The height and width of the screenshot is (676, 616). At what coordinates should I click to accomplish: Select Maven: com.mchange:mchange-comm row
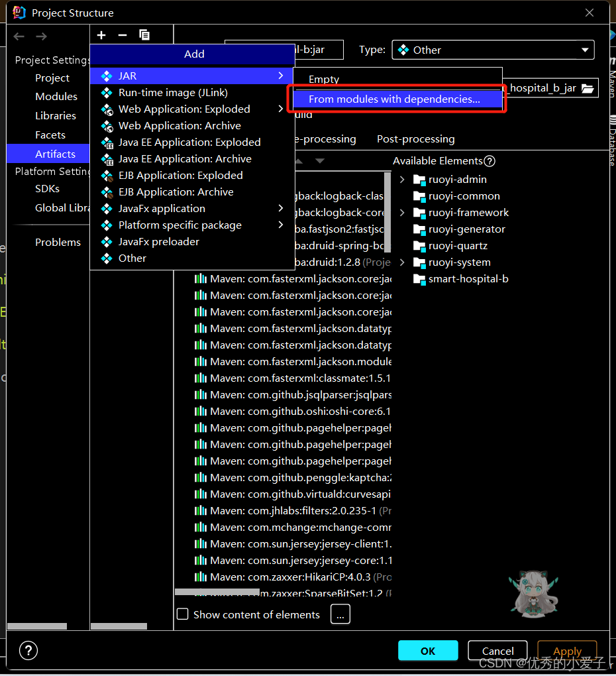pos(293,528)
